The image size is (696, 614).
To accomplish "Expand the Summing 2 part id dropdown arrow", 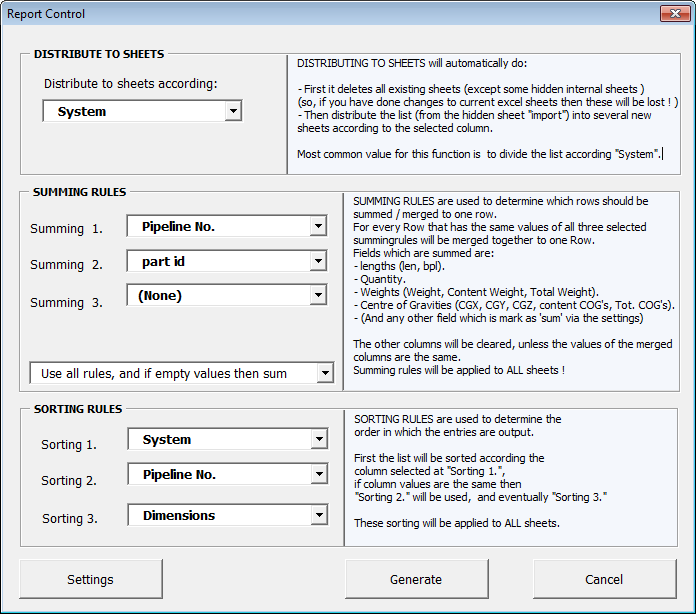I will click(318, 261).
